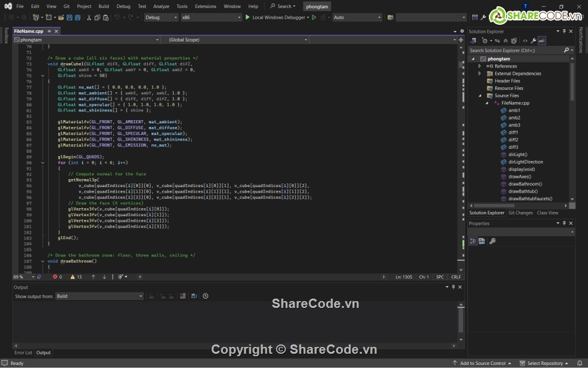Click Solution Explorer Properties wrench icon
Viewport: 588px width, 368px height.
point(534,40)
